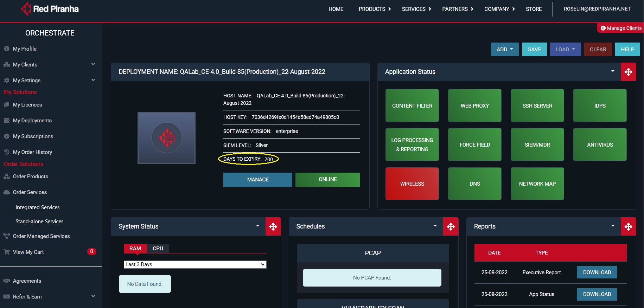This screenshot has height=308, width=644.
Task: Open the Schedules panel dropdown arrow
Action: click(x=435, y=226)
